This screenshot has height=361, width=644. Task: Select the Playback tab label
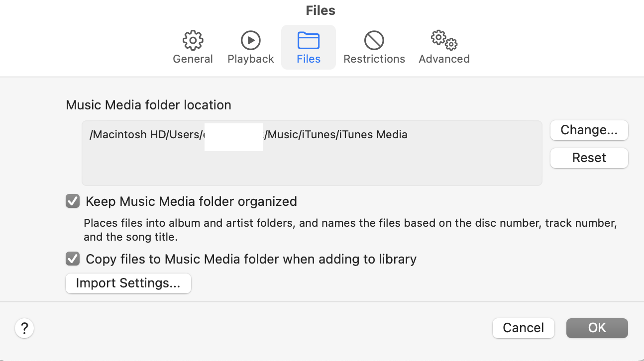(251, 59)
